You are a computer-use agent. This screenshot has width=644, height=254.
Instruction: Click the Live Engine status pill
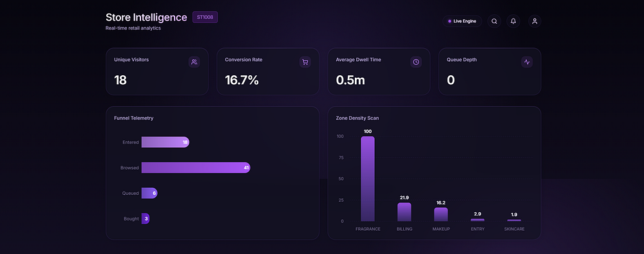[x=462, y=21]
